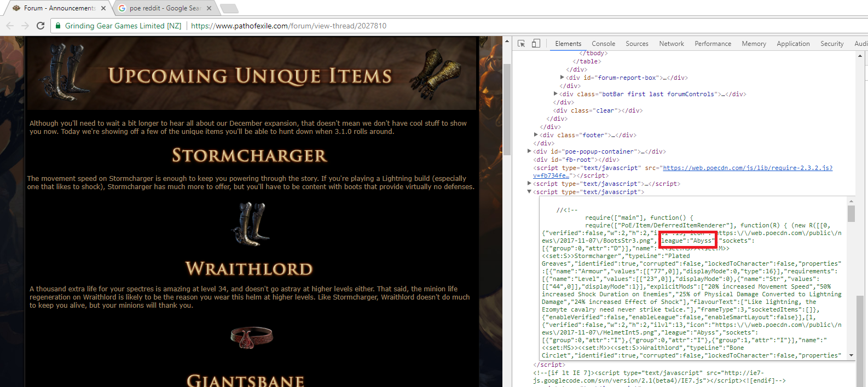Open the Application panel in DevTools
Screen dimensions: 868x387
(793, 44)
